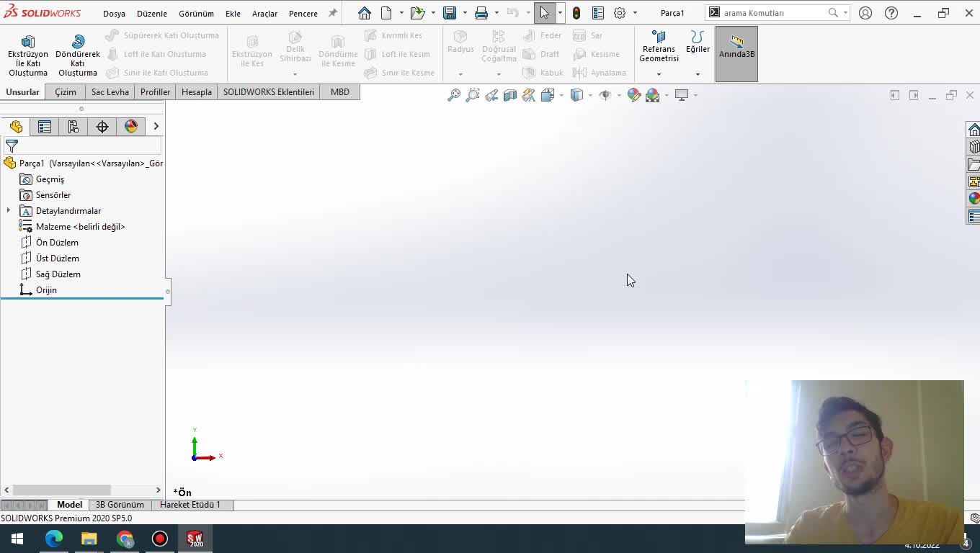
Task: Click Zoom to Area icon
Action: (x=473, y=95)
